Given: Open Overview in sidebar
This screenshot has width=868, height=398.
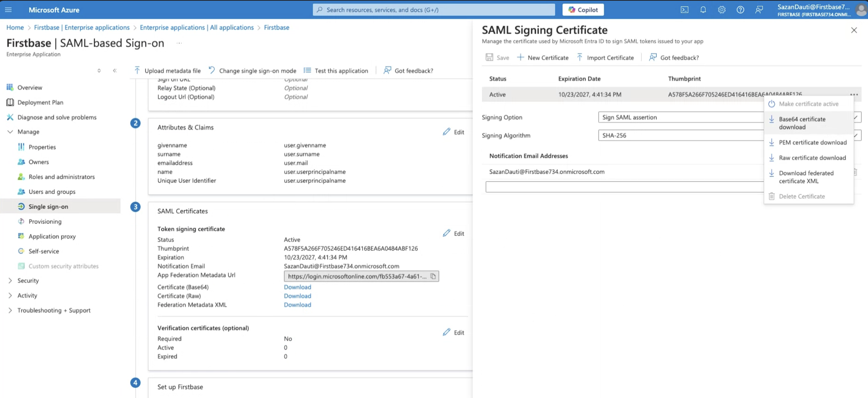Looking at the screenshot, I should point(30,88).
